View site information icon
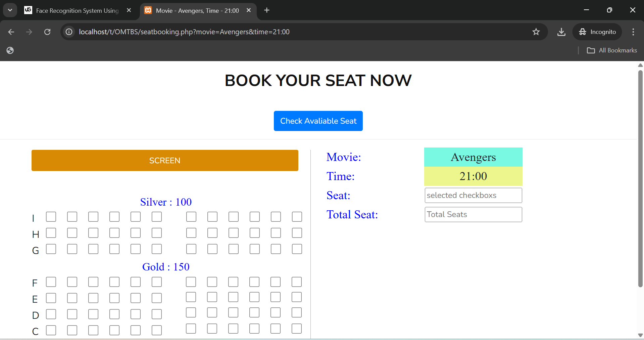Screen dimensions: 644x340 (x=69, y=32)
